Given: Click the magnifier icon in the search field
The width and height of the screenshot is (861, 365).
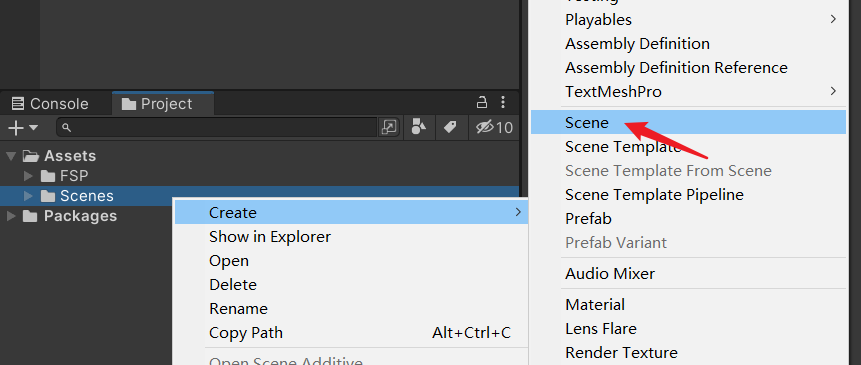Looking at the screenshot, I should (66, 128).
